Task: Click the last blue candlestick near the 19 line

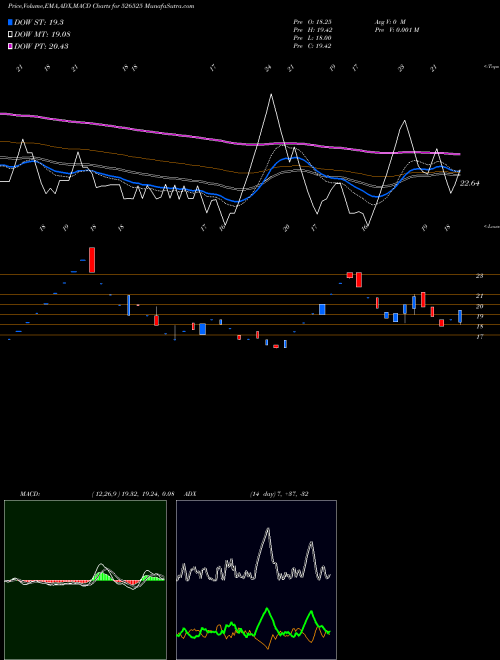Action: pos(460,317)
